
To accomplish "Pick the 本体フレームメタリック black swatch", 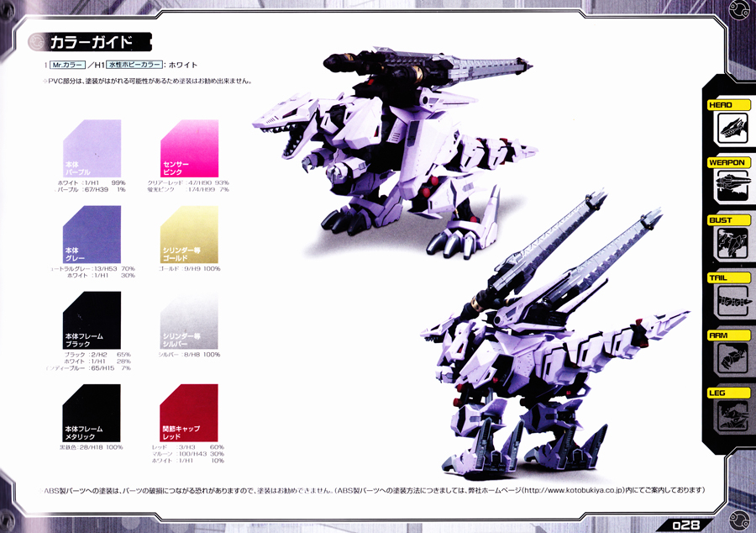I will tap(92, 413).
